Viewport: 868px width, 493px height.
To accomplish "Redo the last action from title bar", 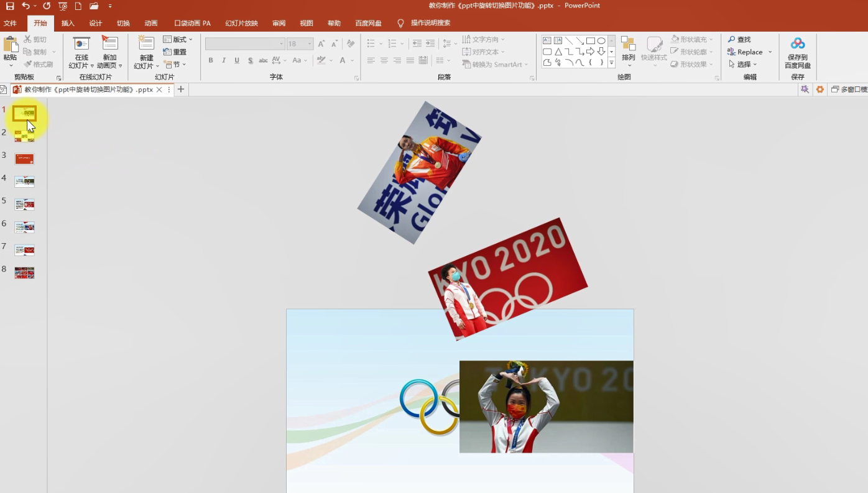I will coord(47,6).
